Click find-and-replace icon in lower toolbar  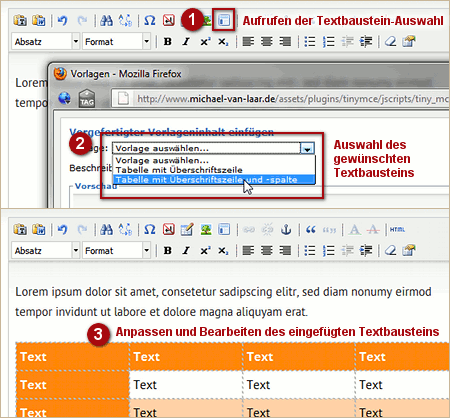coord(125,229)
